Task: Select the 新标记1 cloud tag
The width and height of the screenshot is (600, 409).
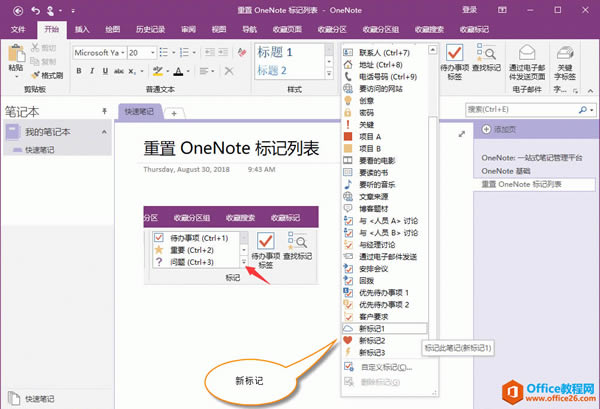Action: click(384, 328)
